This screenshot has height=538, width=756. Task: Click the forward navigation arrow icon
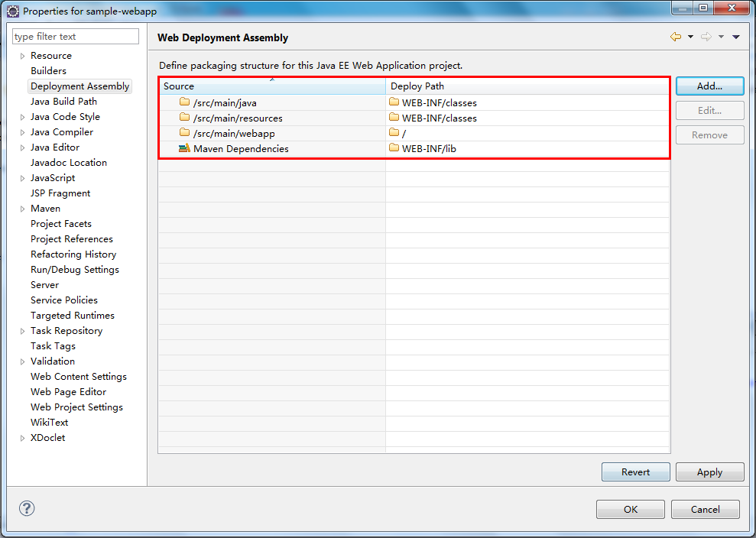706,37
